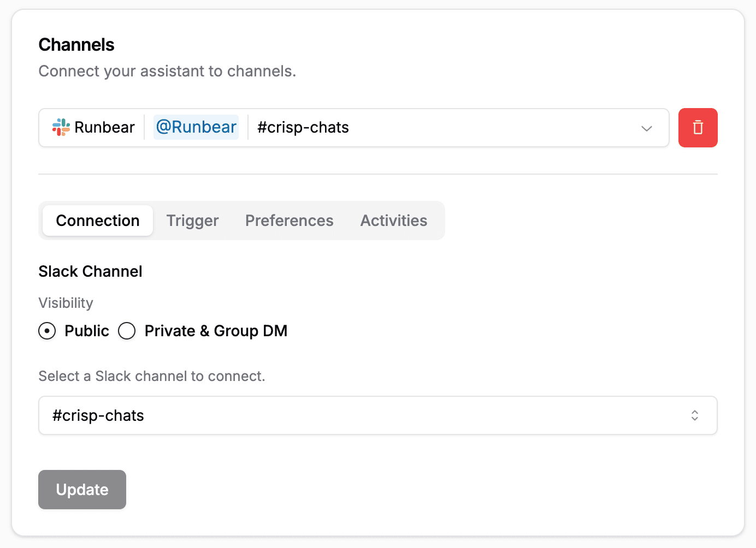Click the Slack logo icon
The image size is (756, 548).
pos(61,127)
